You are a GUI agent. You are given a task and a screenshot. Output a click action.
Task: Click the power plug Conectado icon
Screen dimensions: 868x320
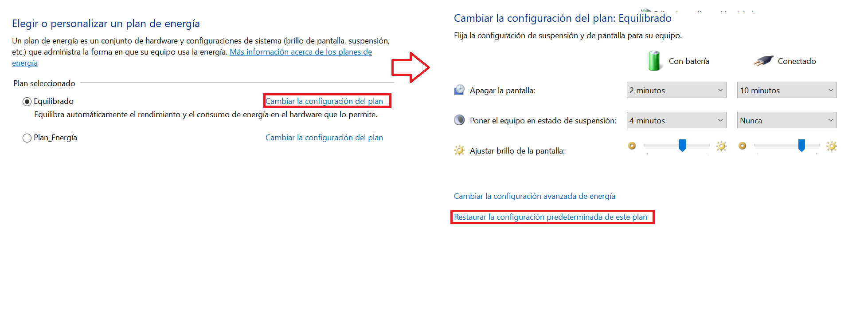coord(763,61)
